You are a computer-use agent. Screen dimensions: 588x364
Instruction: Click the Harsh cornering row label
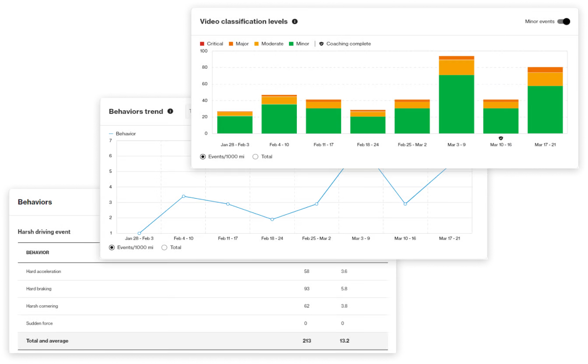(42, 306)
